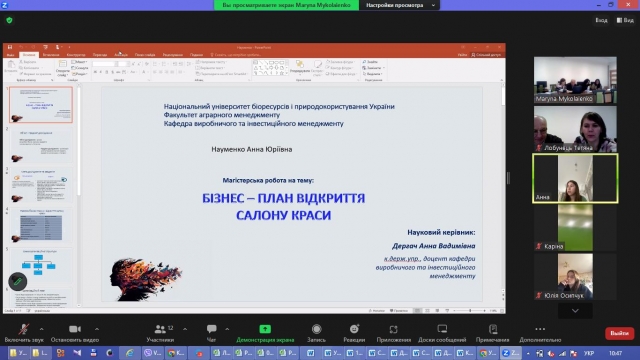Open Zoom Apps
640x360 pixels.
(x=393, y=333)
